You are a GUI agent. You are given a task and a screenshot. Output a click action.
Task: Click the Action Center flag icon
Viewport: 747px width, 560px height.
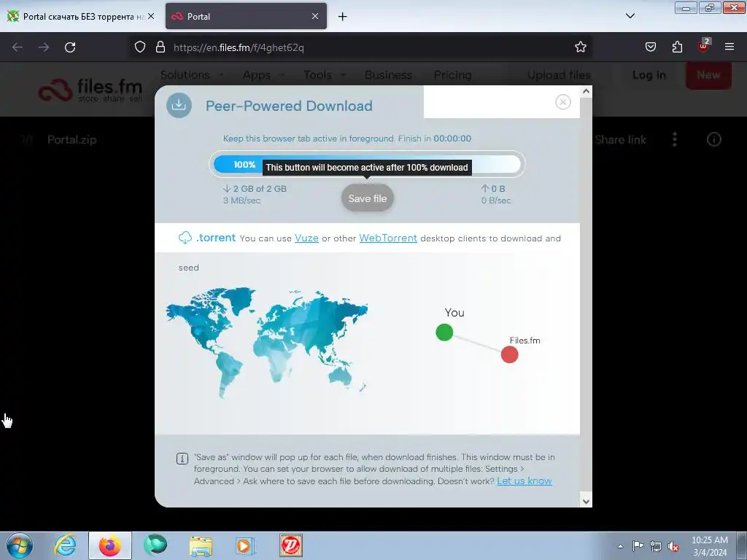638,546
